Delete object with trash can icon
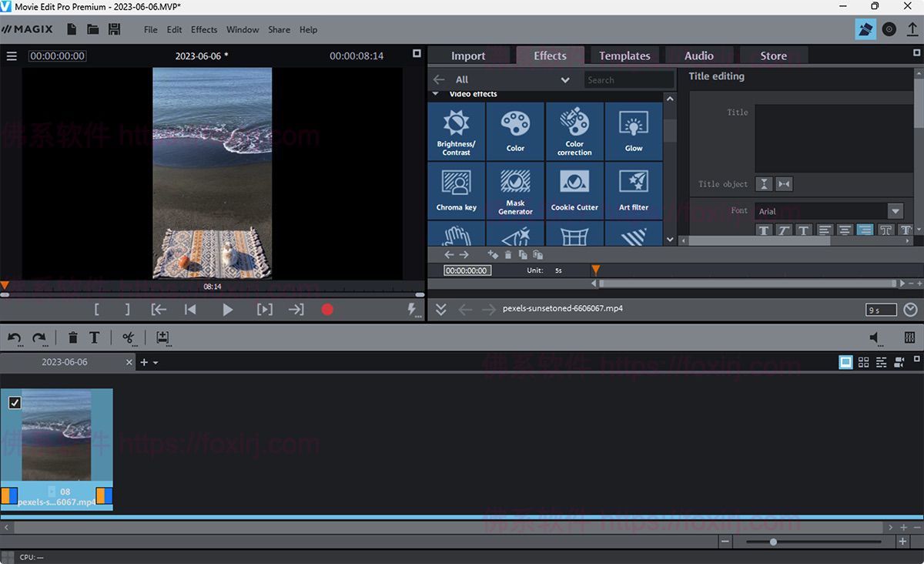The height and width of the screenshot is (564, 924). (72, 337)
